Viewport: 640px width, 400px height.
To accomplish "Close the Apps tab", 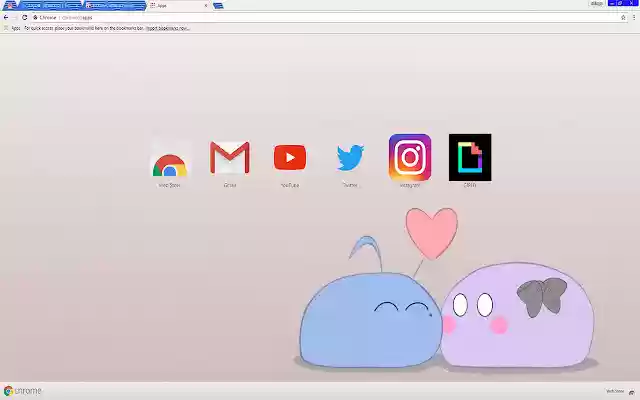I will tap(206, 6).
